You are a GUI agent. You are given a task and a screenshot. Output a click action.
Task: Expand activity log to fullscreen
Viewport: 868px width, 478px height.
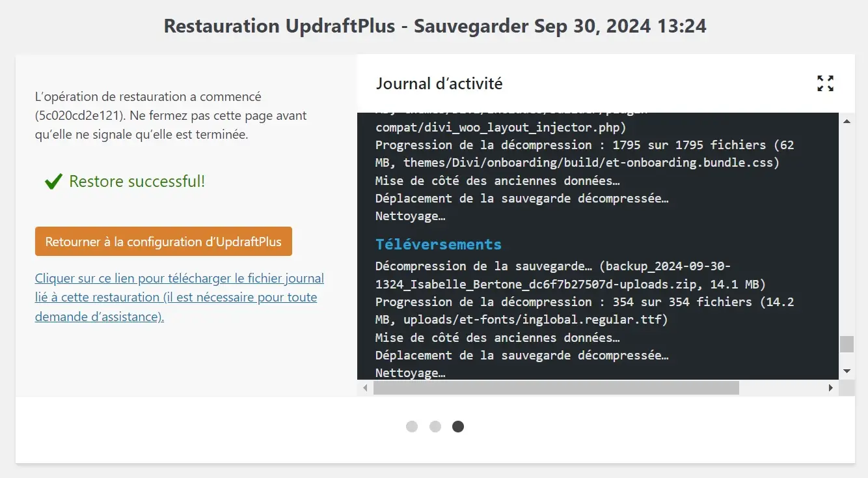pos(825,83)
